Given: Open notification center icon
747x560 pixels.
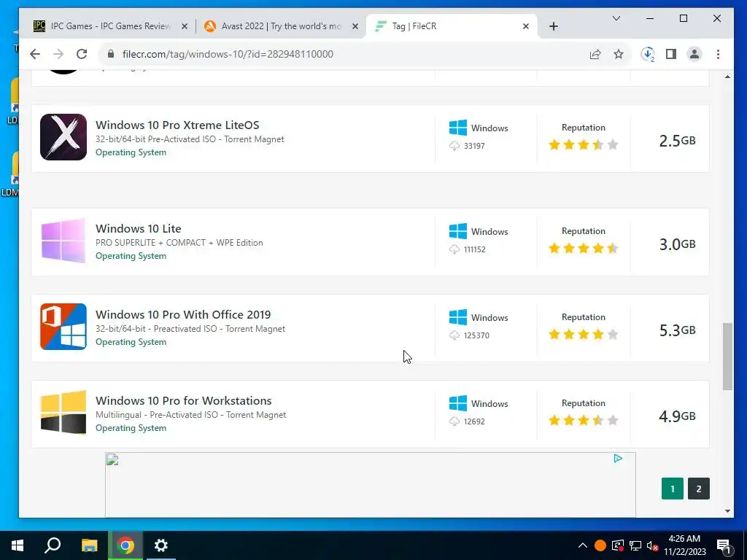Looking at the screenshot, I should pos(724,546).
